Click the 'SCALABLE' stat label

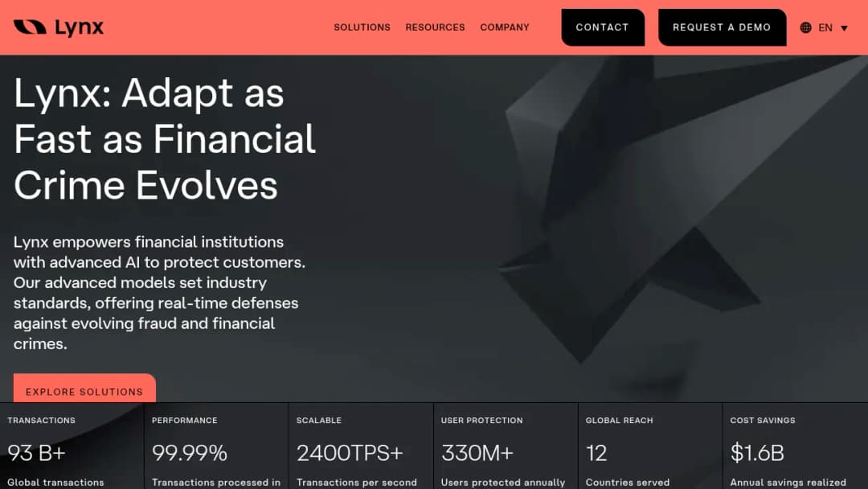click(x=319, y=421)
